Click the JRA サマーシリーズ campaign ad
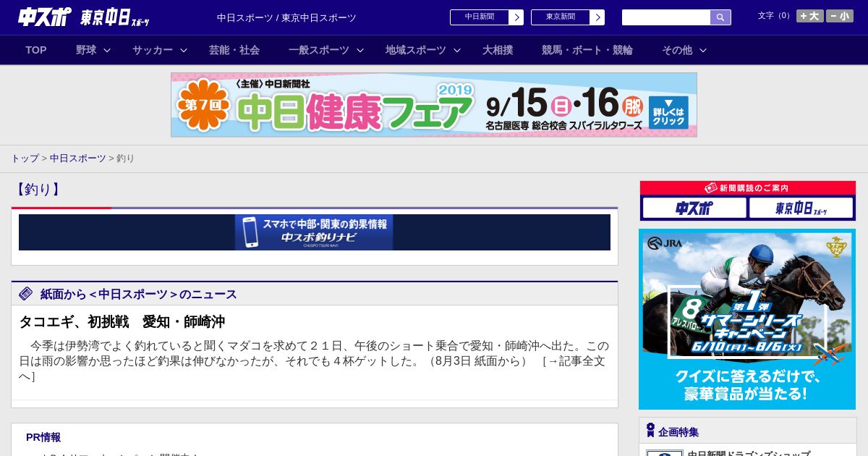This screenshot has width=868, height=456. (x=747, y=319)
